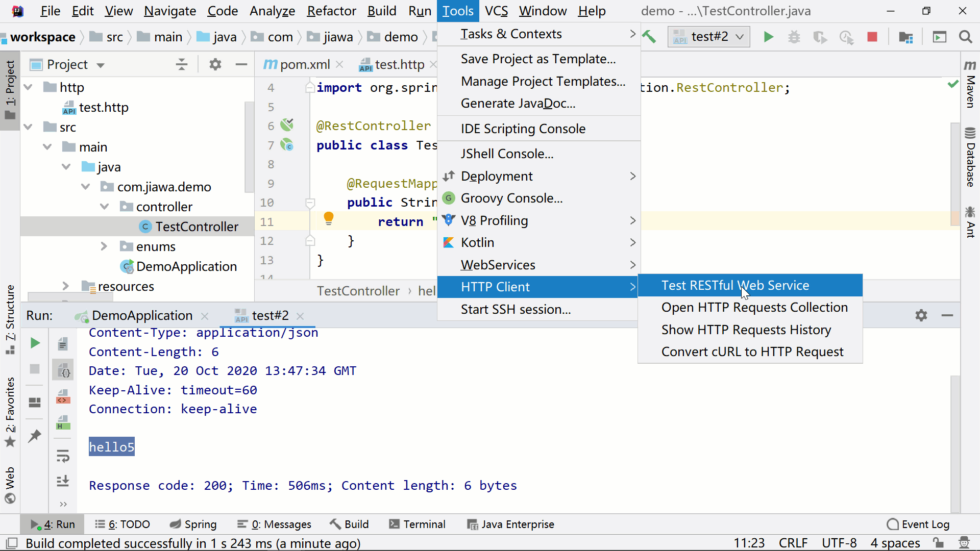Open DemoApplication in project tree

coord(186,266)
